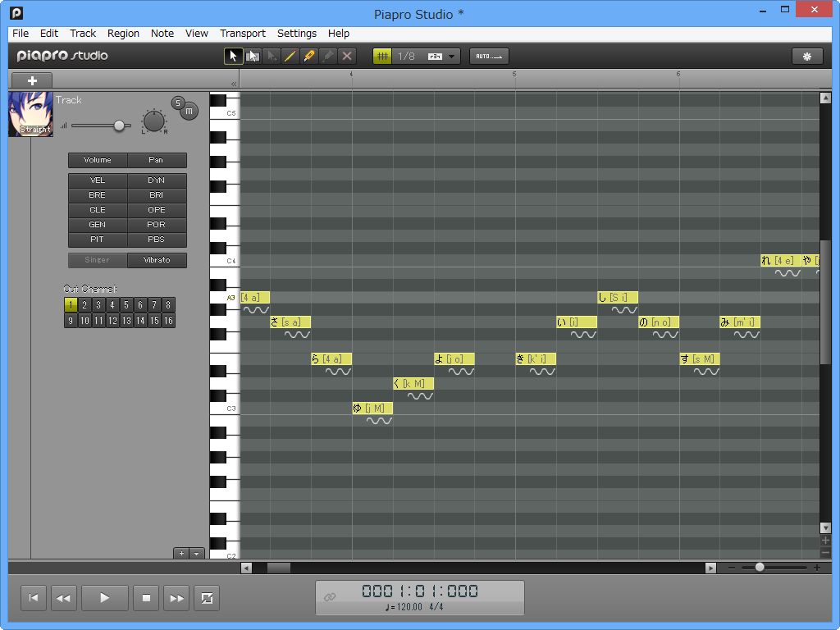
Task: Click the AUTO scroll button
Action: coord(489,57)
